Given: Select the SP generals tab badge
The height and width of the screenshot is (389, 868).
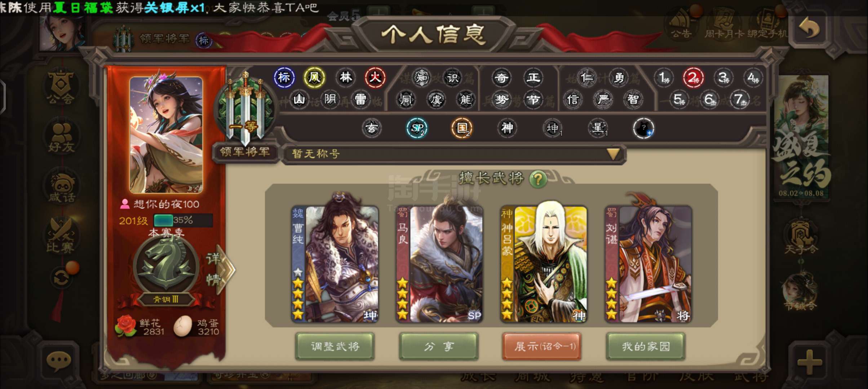Looking at the screenshot, I should coord(417,128).
